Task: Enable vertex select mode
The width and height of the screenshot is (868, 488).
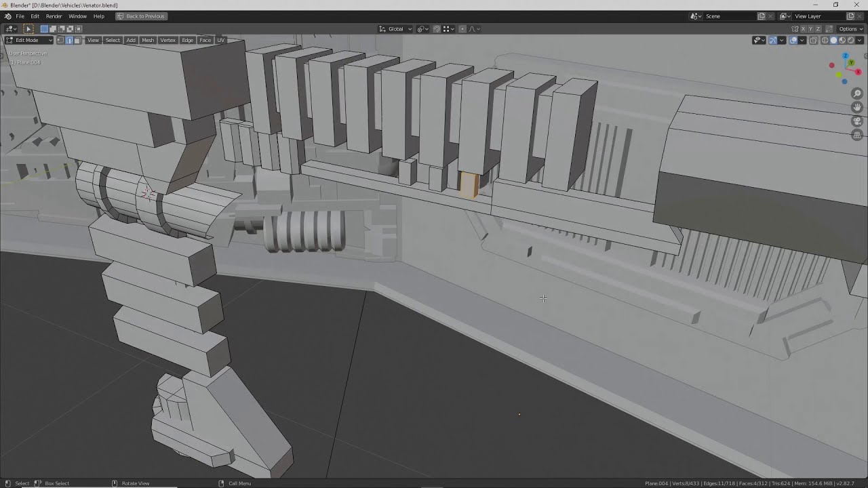Action: [60, 40]
